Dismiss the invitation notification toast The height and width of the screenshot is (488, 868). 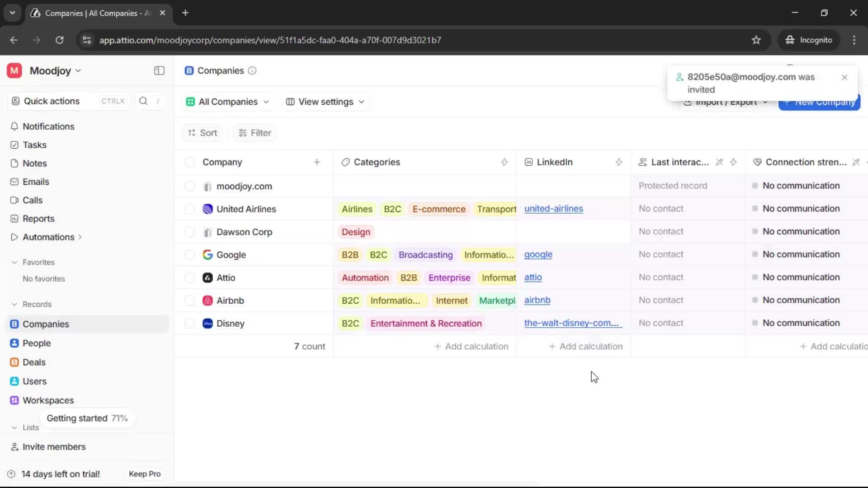coord(844,77)
